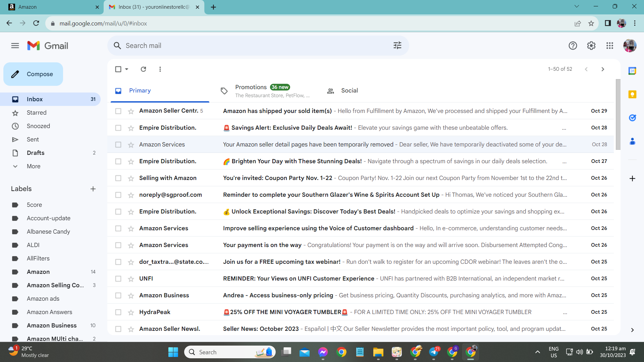Open Windows Start menu
Screen dimensions: 644x362
pyautogui.click(x=173, y=352)
